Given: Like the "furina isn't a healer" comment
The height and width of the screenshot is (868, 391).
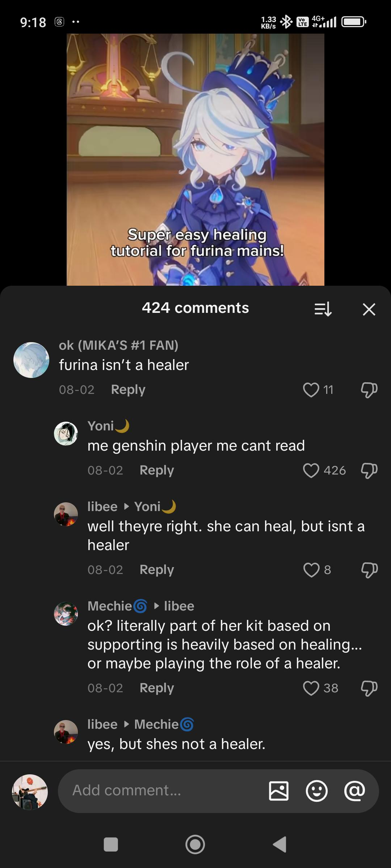Looking at the screenshot, I should (311, 390).
